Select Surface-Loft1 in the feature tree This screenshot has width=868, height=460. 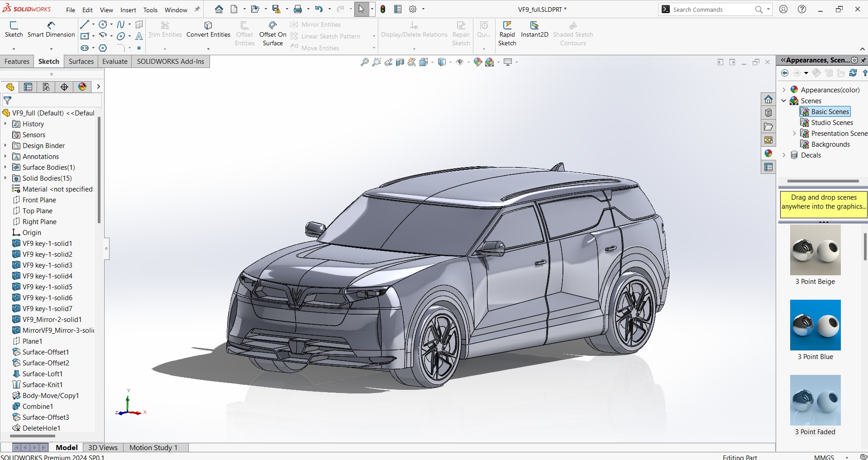point(38,374)
